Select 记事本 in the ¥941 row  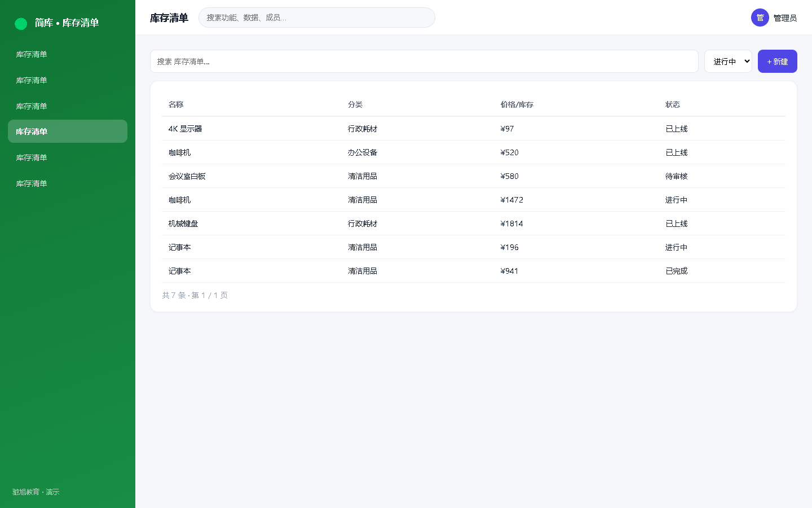click(x=179, y=271)
